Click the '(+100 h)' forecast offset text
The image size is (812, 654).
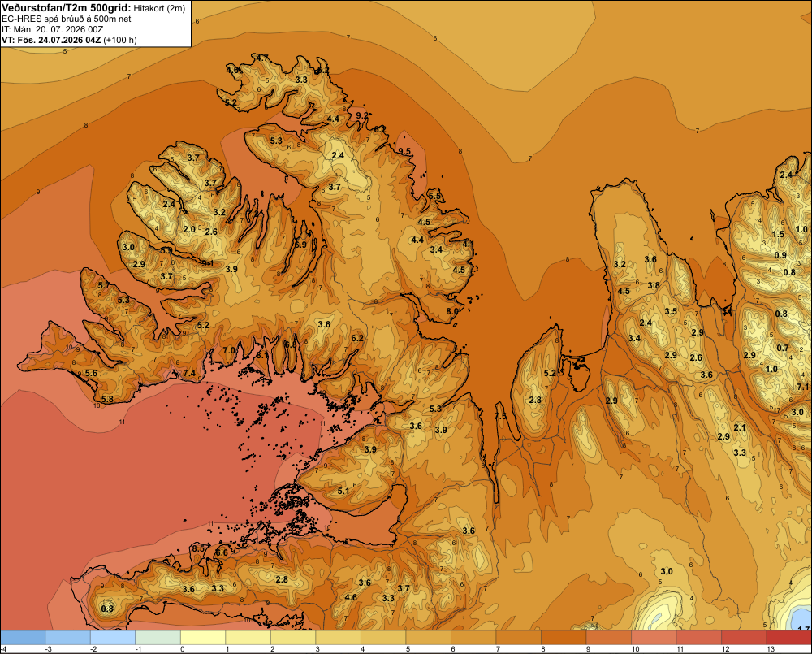(120, 40)
